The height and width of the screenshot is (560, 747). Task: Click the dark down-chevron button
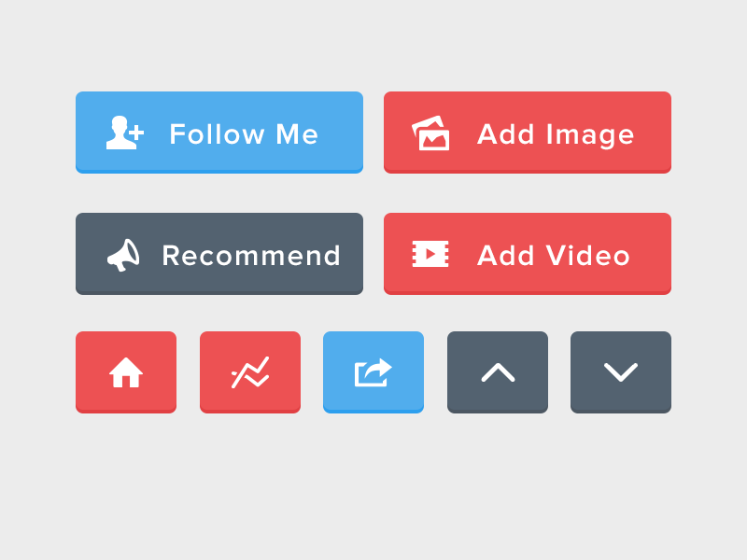coord(621,371)
